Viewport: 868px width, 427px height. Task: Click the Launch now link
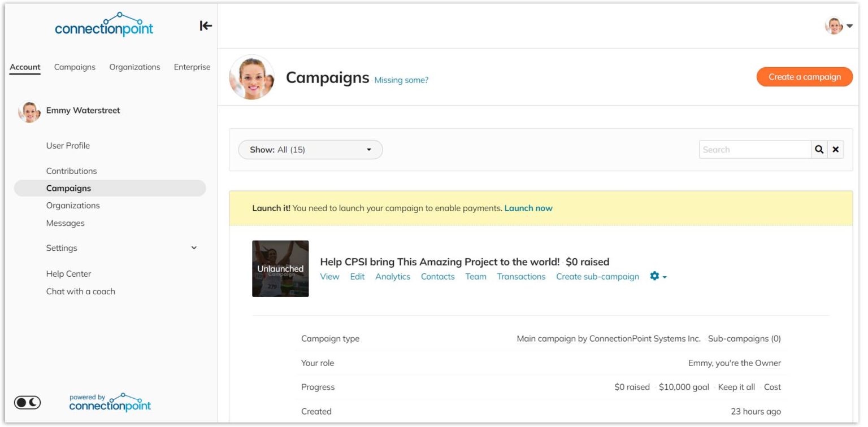click(x=528, y=208)
